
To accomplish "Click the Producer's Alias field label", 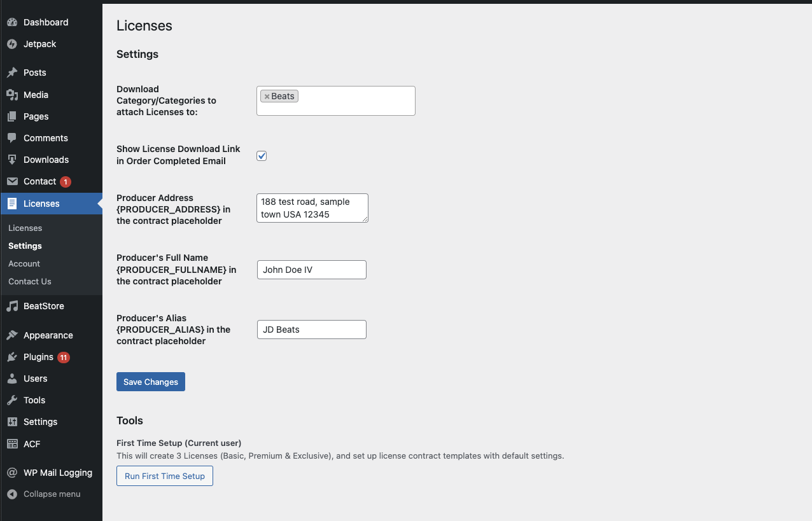I will click(173, 330).
